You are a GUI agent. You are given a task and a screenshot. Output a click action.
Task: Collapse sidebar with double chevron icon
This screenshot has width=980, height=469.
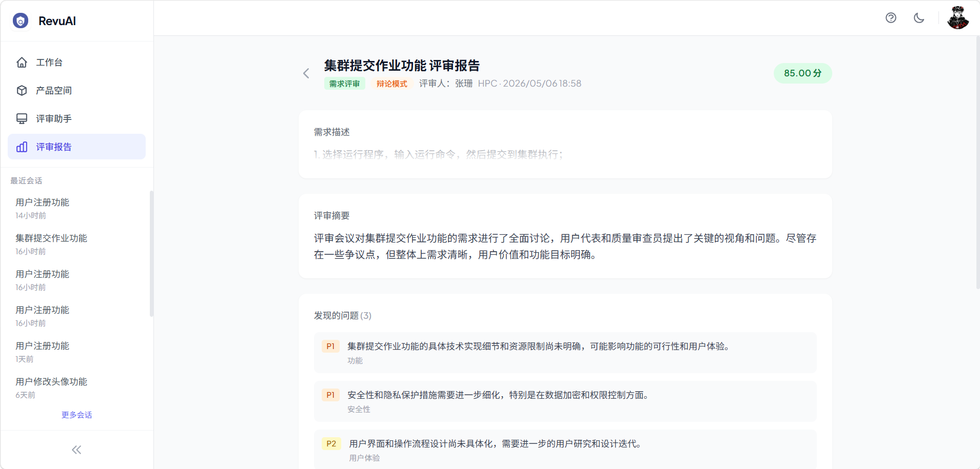tap(76, 450)
